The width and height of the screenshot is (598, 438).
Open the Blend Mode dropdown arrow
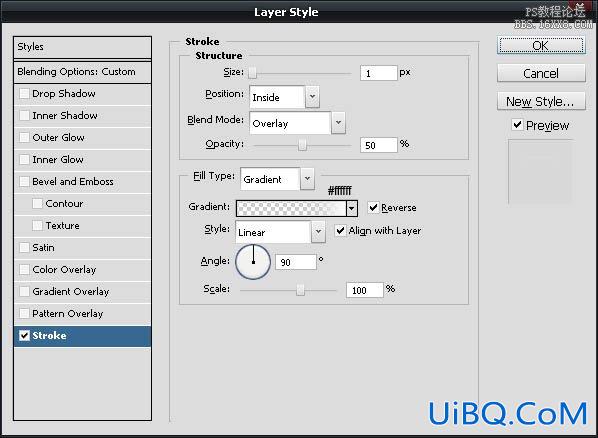tap(338, 123)
